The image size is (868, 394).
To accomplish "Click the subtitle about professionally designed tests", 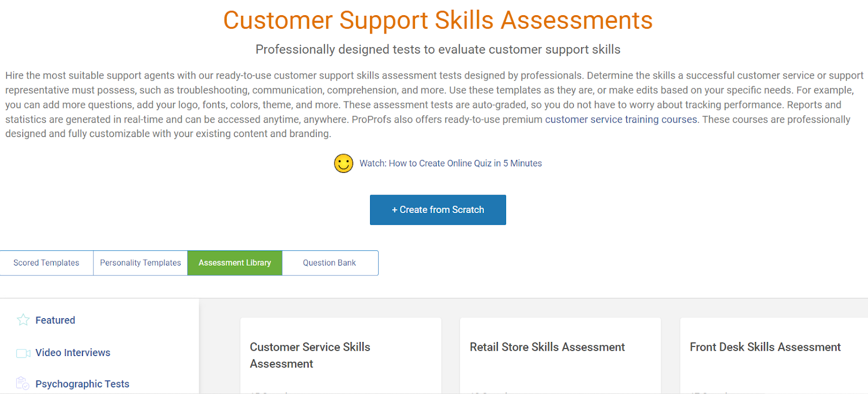I will pos(438,49).
